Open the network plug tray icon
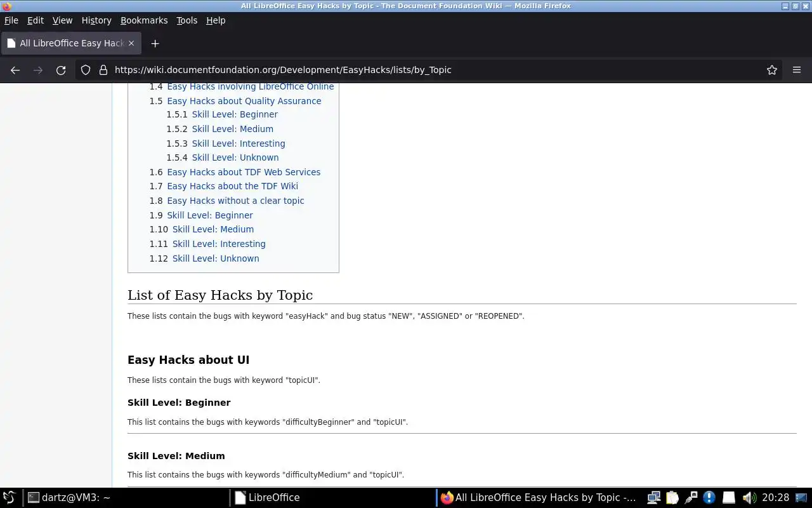 pos(691,497)
